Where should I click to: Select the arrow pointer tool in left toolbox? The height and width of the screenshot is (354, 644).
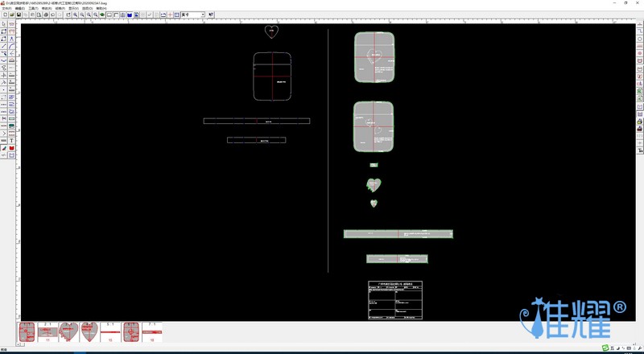pos(4,24)
